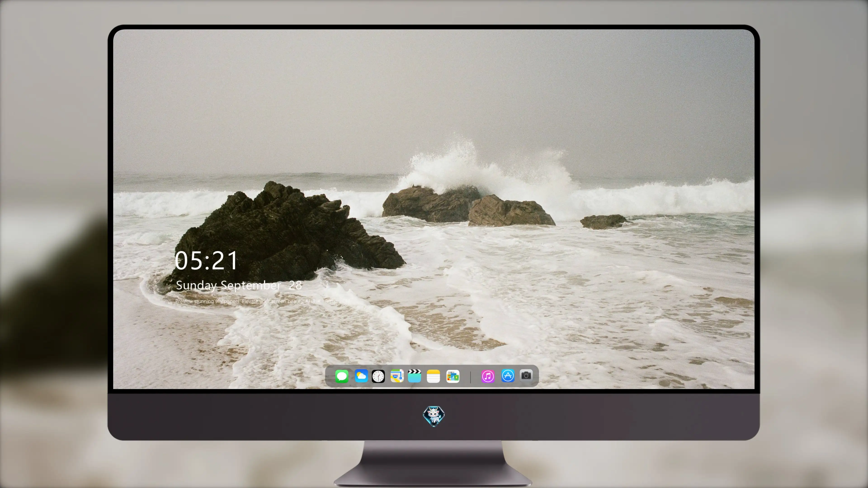Open the Notes app in the dock
868x488 pixels.
[x=433, y=376]
